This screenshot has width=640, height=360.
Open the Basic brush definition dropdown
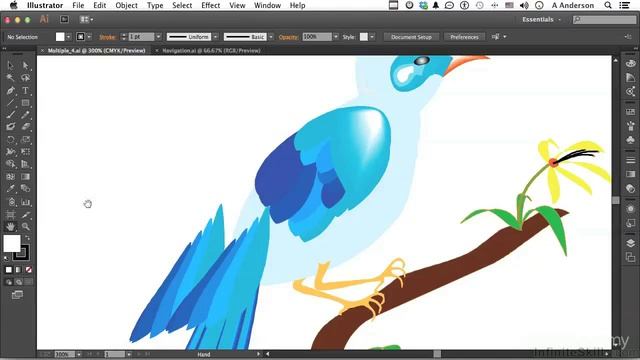pos(271,37)
